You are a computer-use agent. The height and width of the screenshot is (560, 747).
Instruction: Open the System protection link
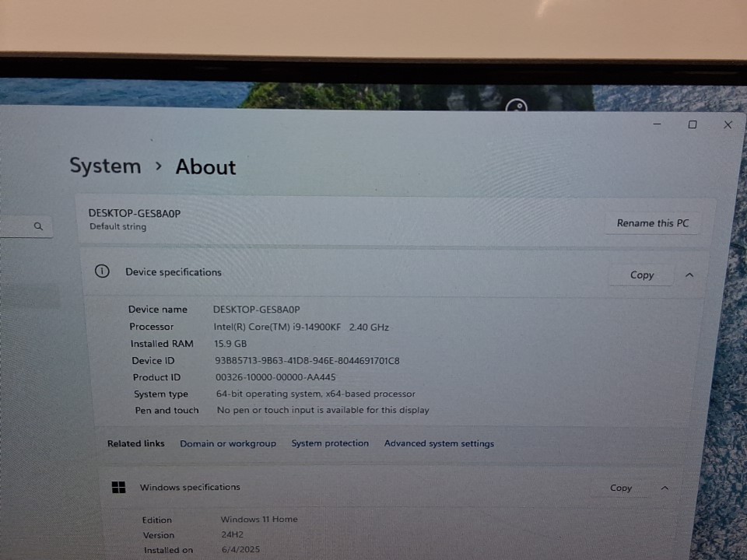330,443
